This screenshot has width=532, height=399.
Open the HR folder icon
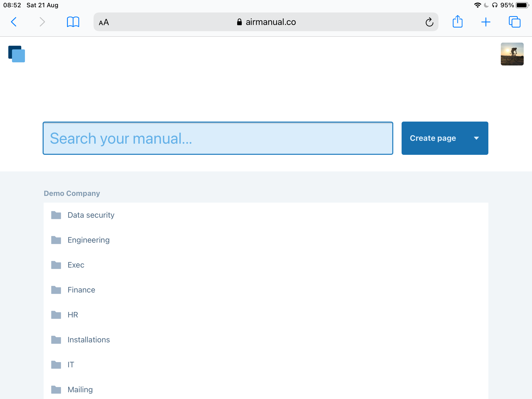coord(56,315)
